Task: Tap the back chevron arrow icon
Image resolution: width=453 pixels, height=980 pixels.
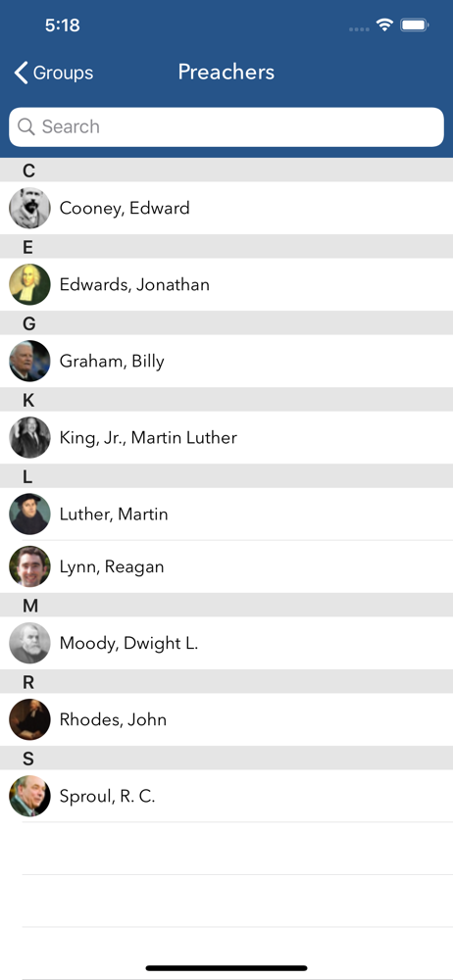Action: click(x=22, y=73)
